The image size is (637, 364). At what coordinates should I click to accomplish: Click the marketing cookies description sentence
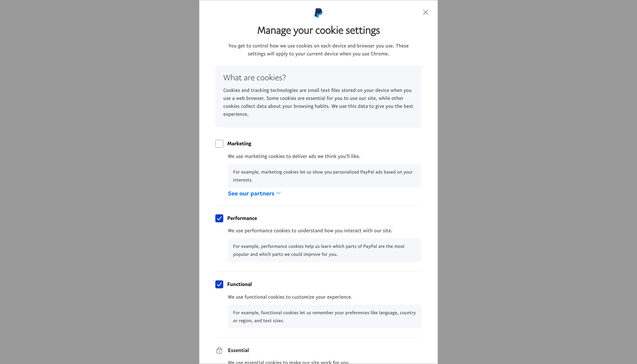[x=294, y=156]
